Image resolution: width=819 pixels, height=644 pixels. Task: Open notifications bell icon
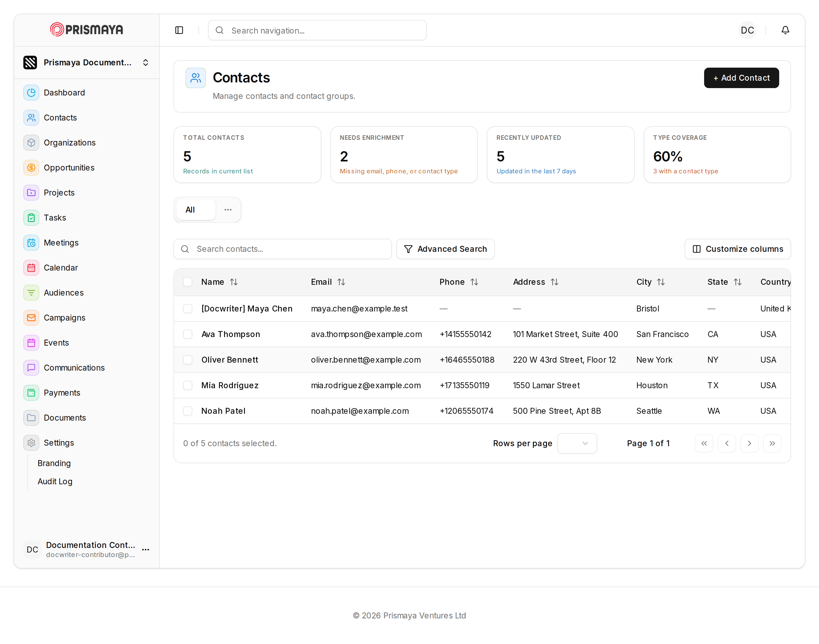785,30
